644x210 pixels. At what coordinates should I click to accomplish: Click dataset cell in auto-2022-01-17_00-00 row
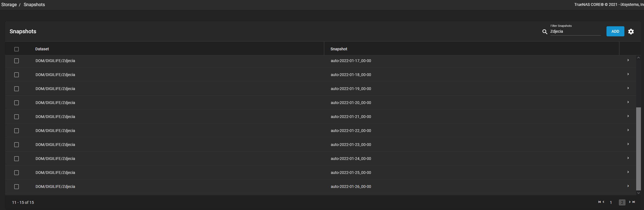[x=55, y=61]
